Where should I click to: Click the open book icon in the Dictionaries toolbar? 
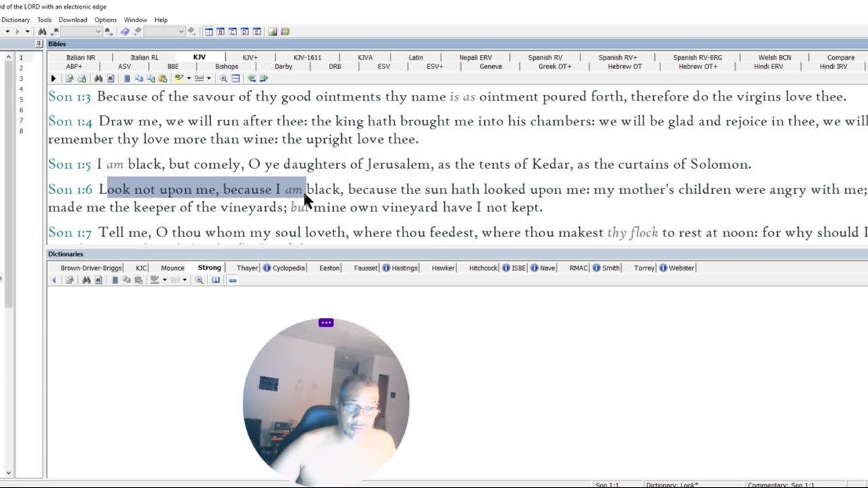click(x=216, y=280)
